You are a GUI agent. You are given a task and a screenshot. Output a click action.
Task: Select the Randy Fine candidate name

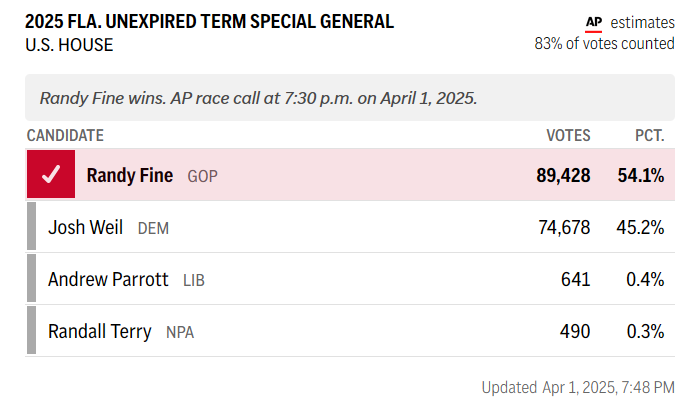click(130, 175)
